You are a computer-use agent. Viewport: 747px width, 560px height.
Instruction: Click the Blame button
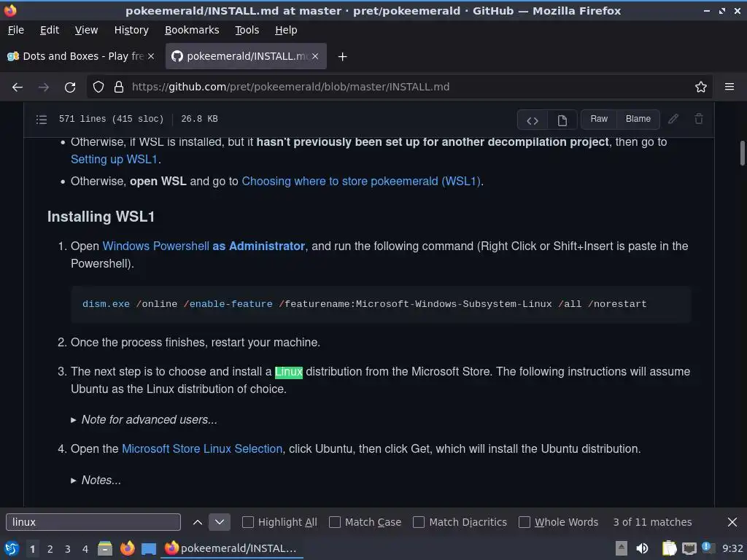[638, 119]
